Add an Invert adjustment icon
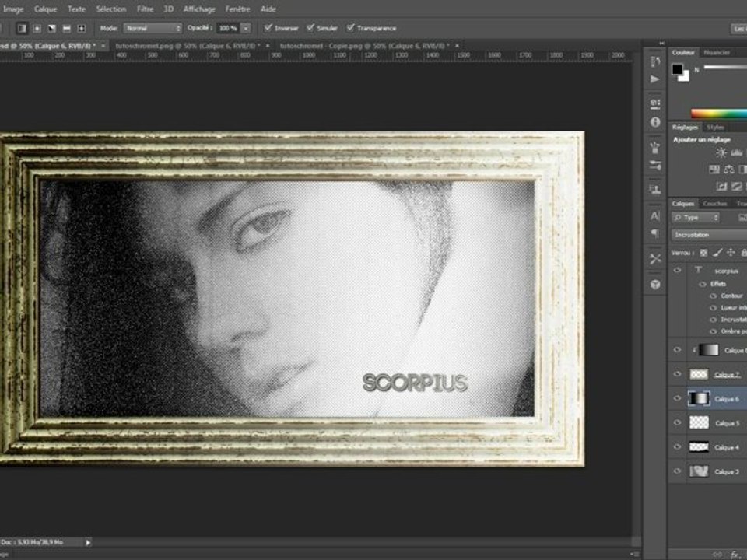 click(722, 186)
